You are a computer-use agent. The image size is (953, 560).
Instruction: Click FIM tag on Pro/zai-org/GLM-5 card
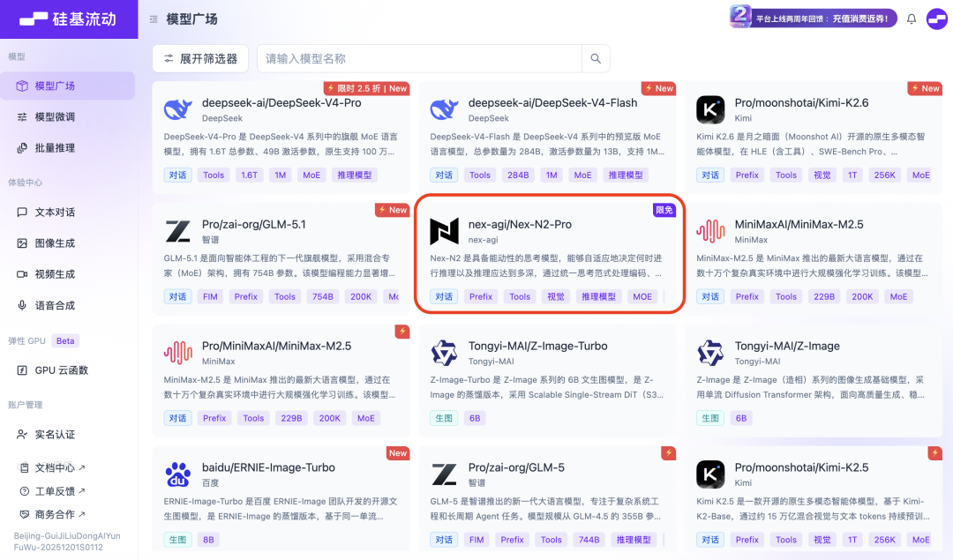[x=476, y=540]
